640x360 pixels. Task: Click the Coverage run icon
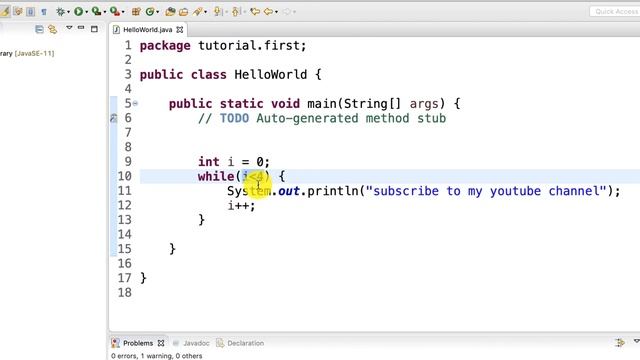click(x=96, y=11)
